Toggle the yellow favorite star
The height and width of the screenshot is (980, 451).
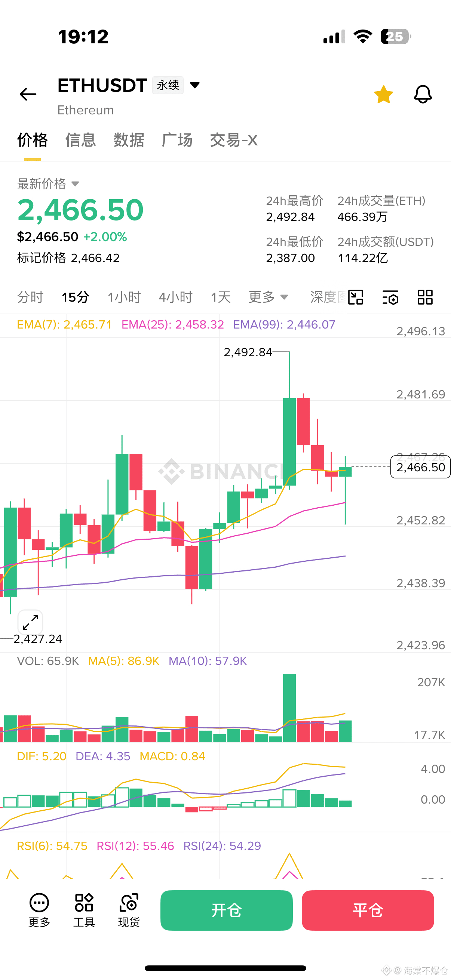click(383, 94)
